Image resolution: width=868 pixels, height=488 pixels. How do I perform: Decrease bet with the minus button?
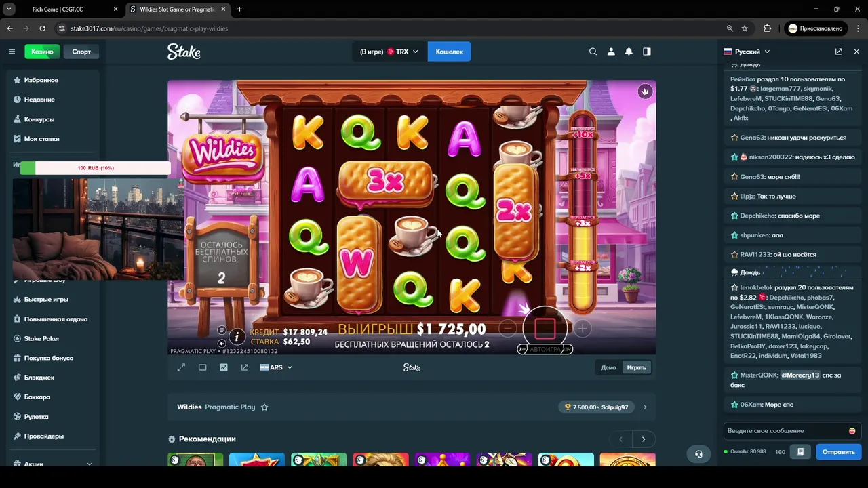point(507,329)
